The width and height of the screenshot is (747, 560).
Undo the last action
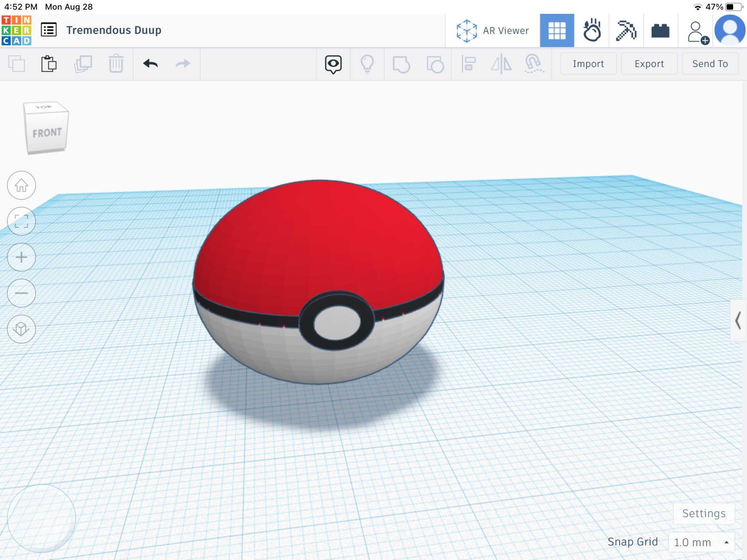click(151, 64)
